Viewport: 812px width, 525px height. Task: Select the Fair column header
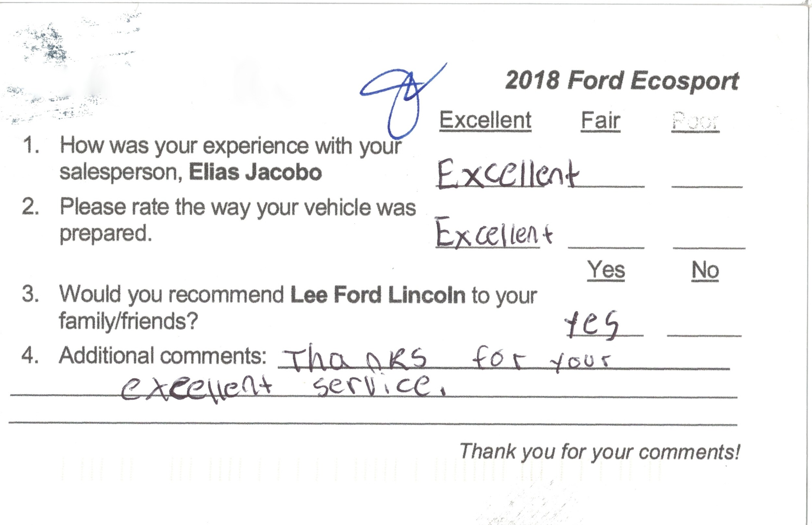click(x=601, y=121)
